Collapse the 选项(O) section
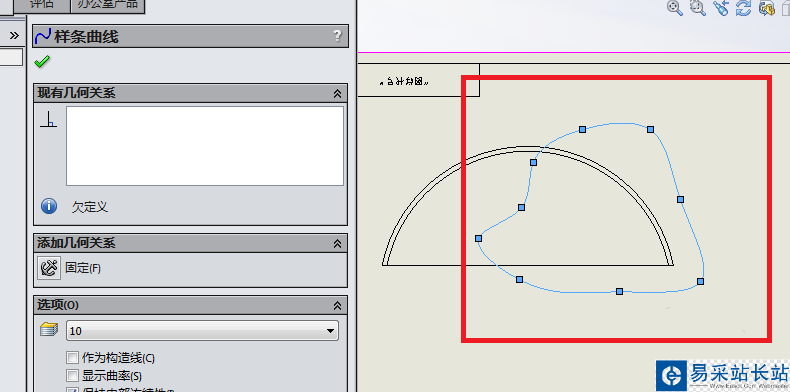Viewport: 790px width, 392px height. click(338, 305)
